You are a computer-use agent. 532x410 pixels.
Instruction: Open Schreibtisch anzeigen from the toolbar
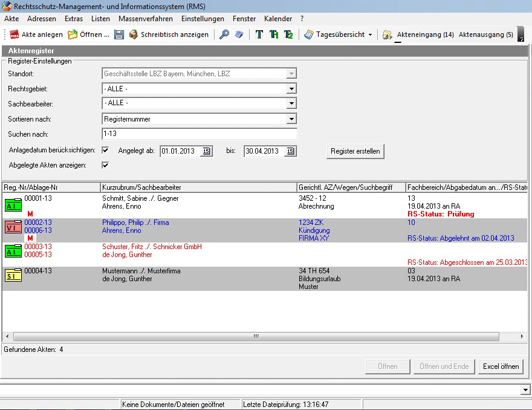(x=169, y=34)
